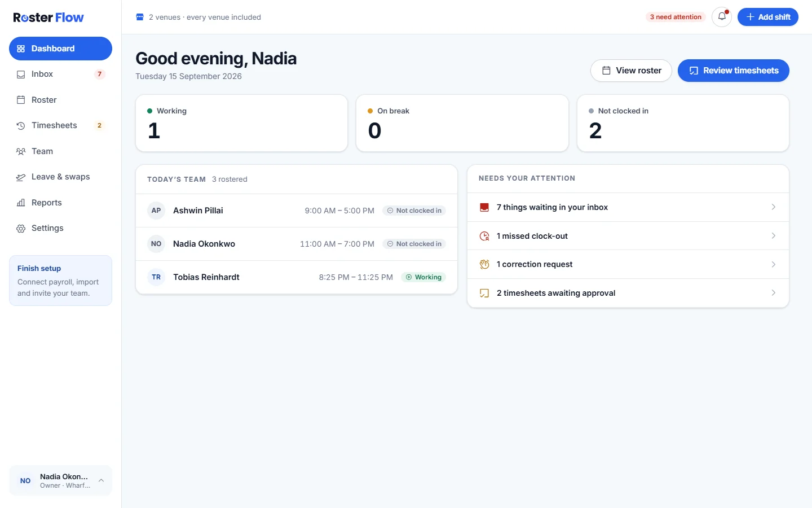Viewport: 812px width, 508px height.
Task: Open the Finish setup card
Action: coord(60,281)
